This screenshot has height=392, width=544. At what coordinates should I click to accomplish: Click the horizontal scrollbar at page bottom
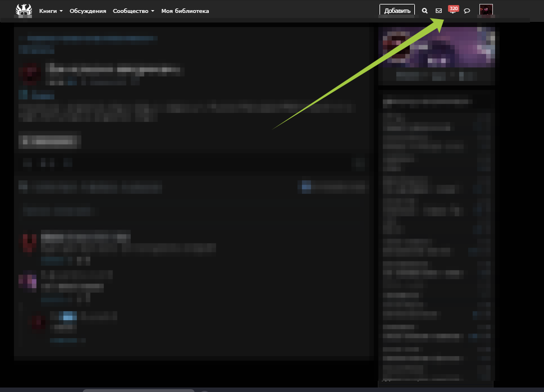tap(138, 390)
